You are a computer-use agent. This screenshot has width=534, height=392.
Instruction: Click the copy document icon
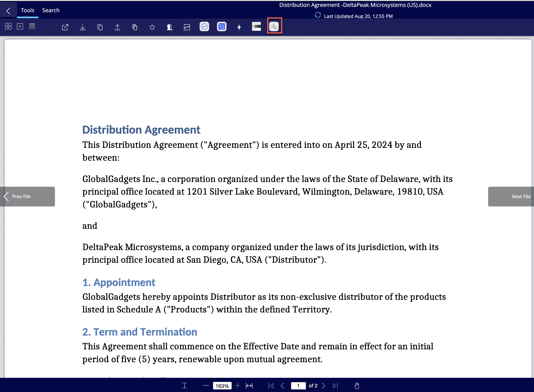[100, 27]
